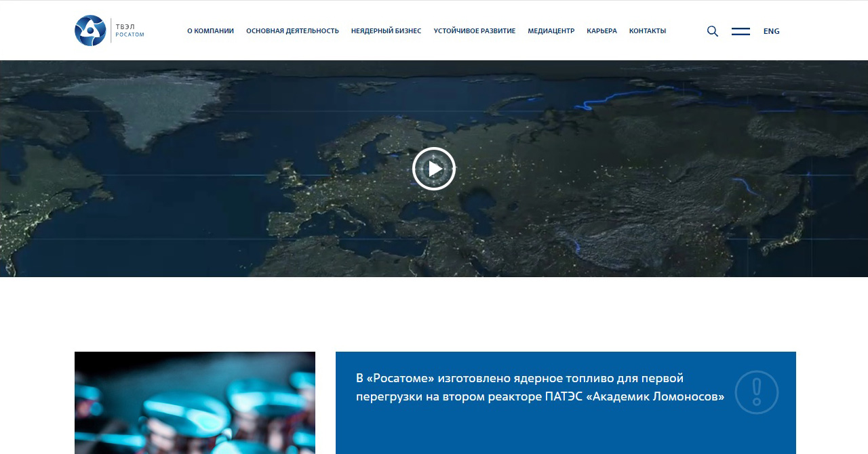Click the Rosatom circular logo icon
The image size is (868, 454).
90,30
